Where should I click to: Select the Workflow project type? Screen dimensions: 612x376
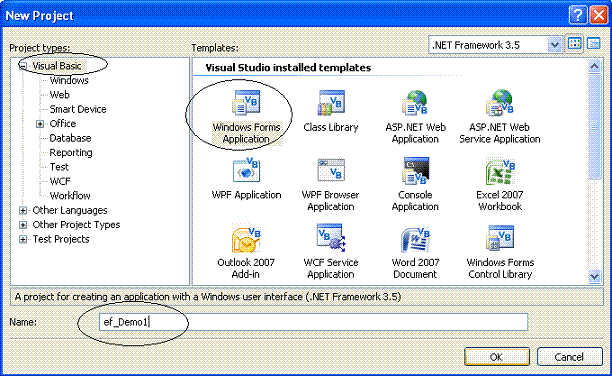tap(70, 195)
